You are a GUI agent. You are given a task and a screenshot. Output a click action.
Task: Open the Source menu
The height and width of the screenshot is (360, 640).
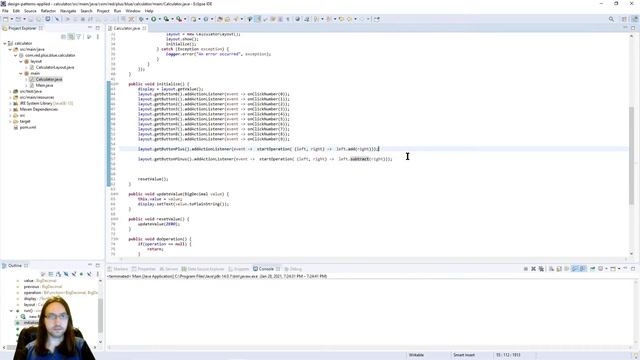(30, 11)
